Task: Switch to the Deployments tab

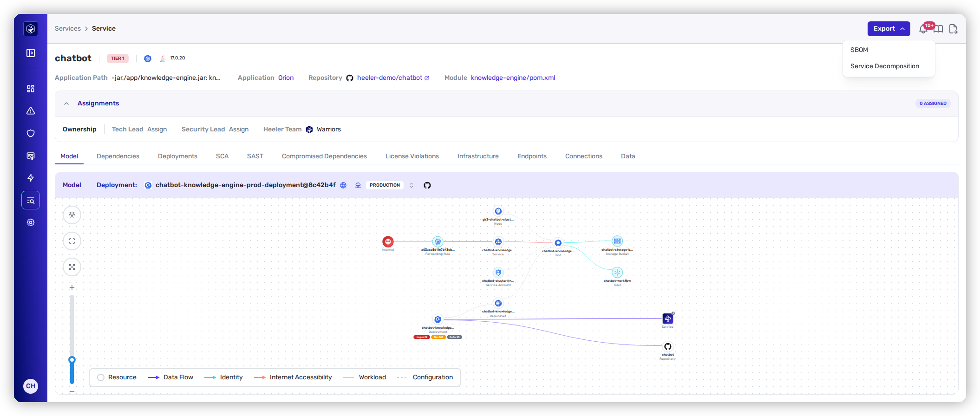Action: click(177, 156)
